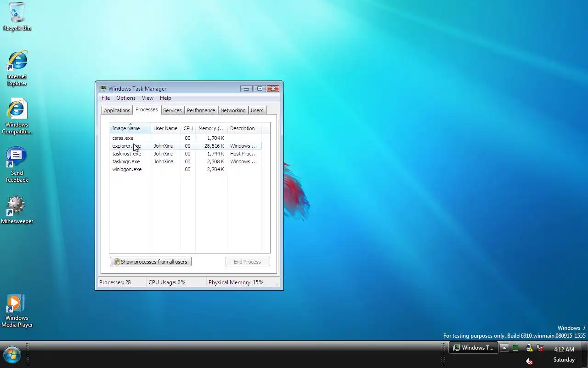The image size is (588, 368).
Task: Select the Windows Compatibility desktop shortcut
Action: pos(17,116)
